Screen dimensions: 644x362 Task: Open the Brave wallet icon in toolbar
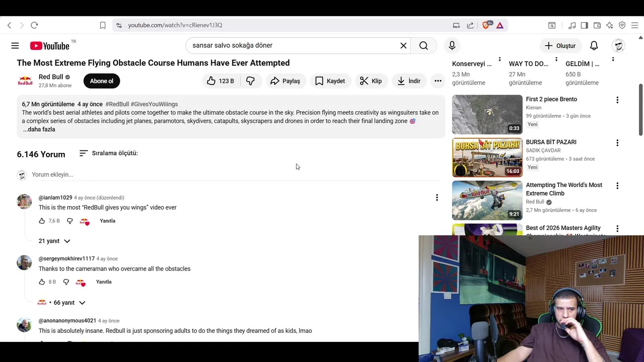coord(597,25)
